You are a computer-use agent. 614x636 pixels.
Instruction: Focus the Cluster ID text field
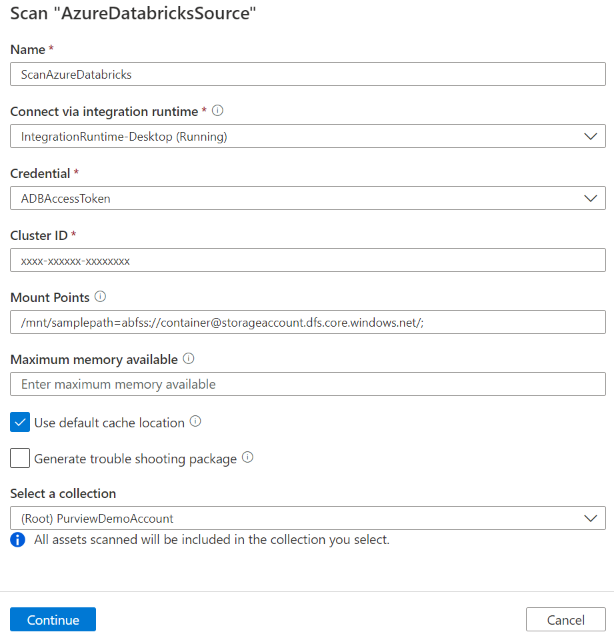coord(307,260)
